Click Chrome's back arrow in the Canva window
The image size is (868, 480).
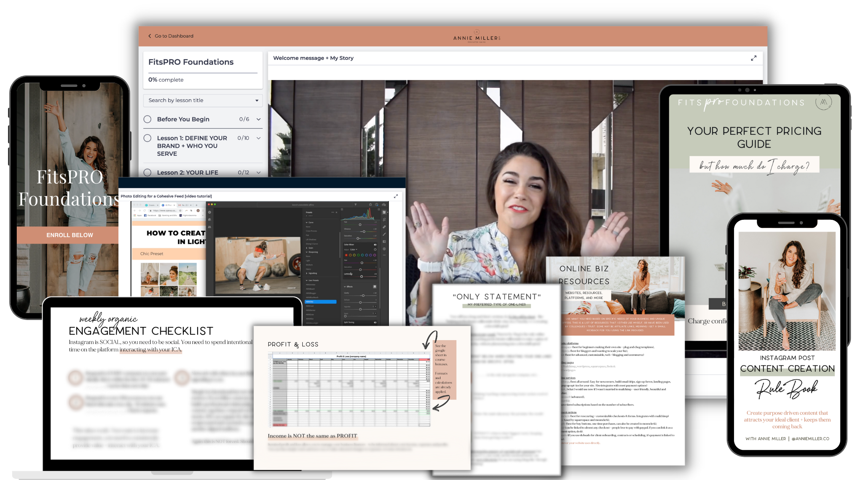coord(135,211)
